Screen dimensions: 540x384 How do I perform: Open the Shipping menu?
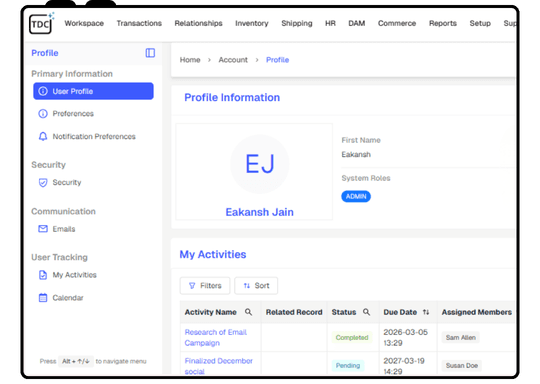(297, 23)
